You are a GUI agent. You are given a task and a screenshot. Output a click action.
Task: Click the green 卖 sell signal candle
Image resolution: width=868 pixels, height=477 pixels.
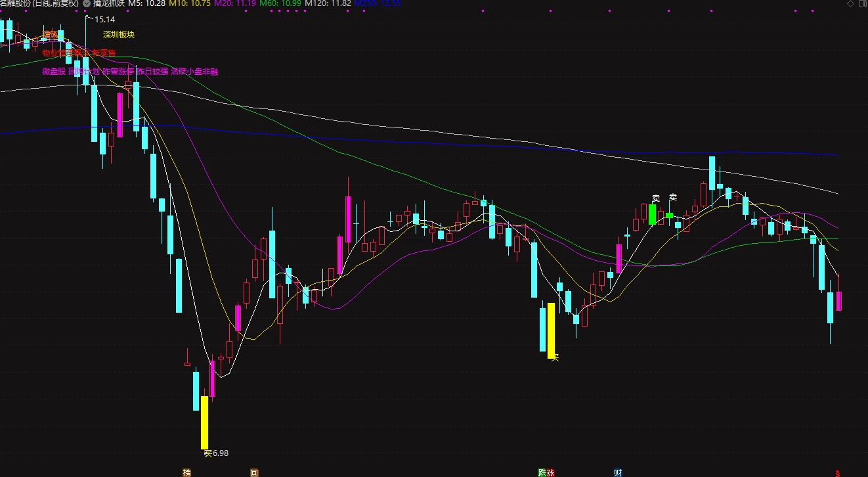(x=653, y=214)
